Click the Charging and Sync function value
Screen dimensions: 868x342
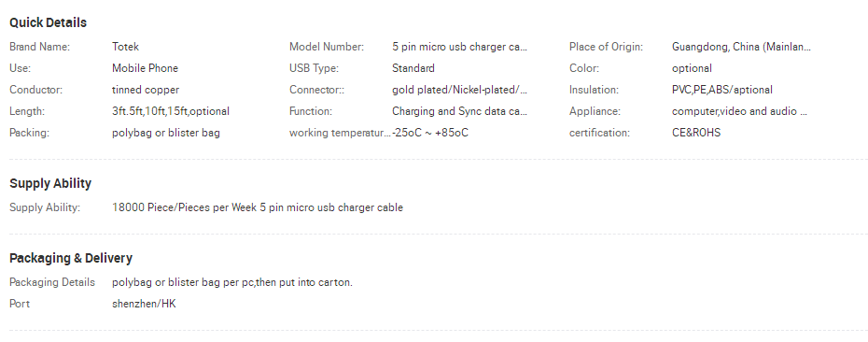[459, 111]
